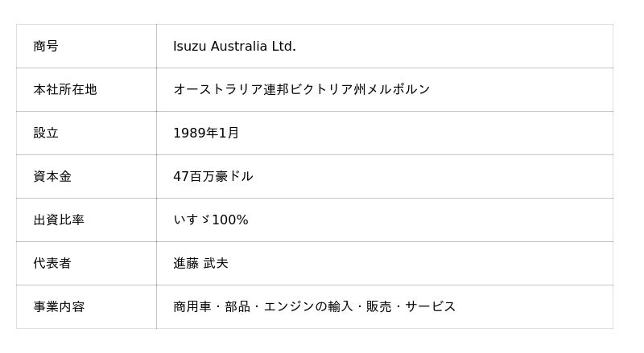This screenshot has height=353, width=644.
Task: Click Ltd. in the company name
Action: (x=283, y=47)
